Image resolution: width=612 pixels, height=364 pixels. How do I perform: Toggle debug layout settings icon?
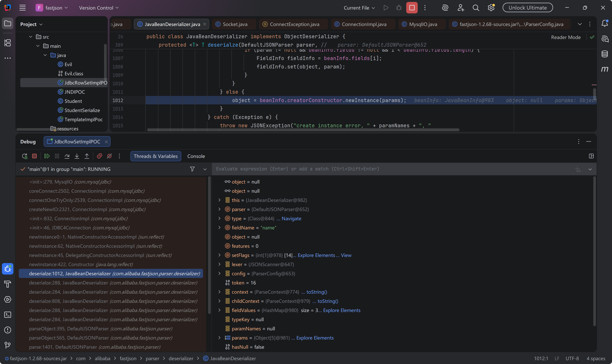tap(591, 156)
